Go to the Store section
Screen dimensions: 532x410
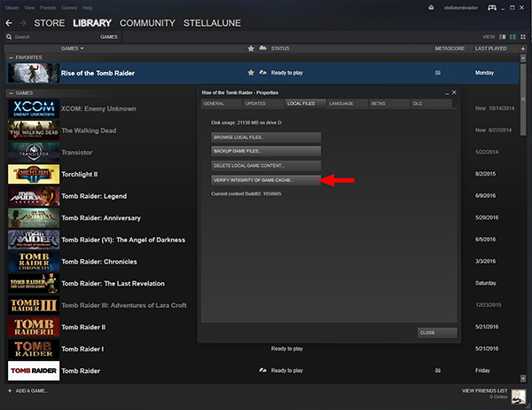(49, 23)
